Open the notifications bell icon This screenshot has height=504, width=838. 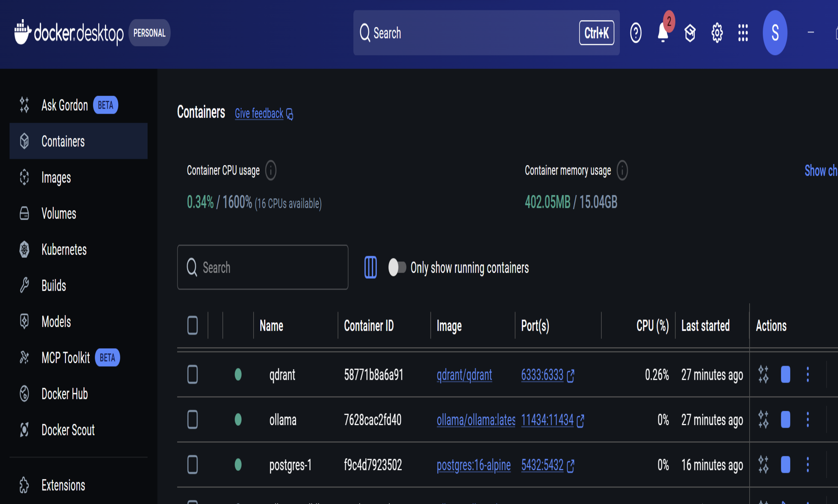pyautogui.click(x=663, y=33)
